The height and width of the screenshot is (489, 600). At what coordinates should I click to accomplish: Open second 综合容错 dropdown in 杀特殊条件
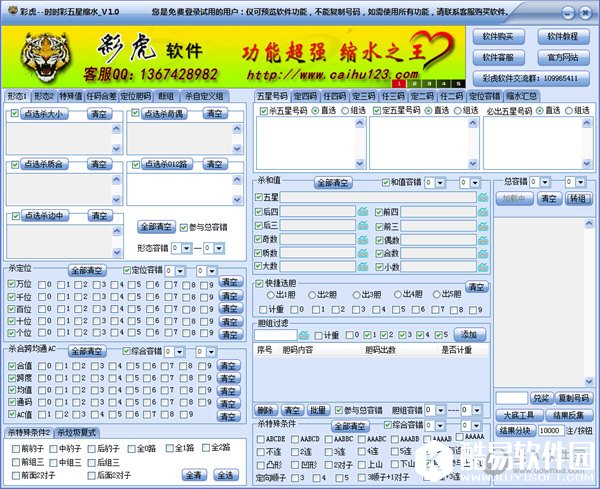[476, 425]
